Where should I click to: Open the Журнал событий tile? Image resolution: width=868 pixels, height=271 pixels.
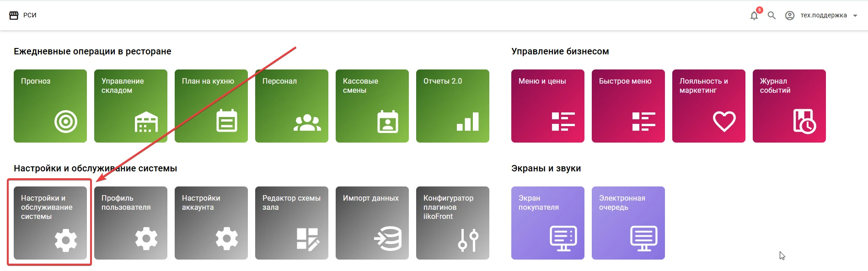[789, 106]
